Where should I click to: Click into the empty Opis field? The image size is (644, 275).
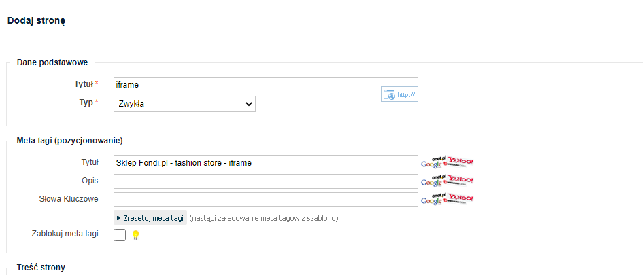(x=265, y=181)
